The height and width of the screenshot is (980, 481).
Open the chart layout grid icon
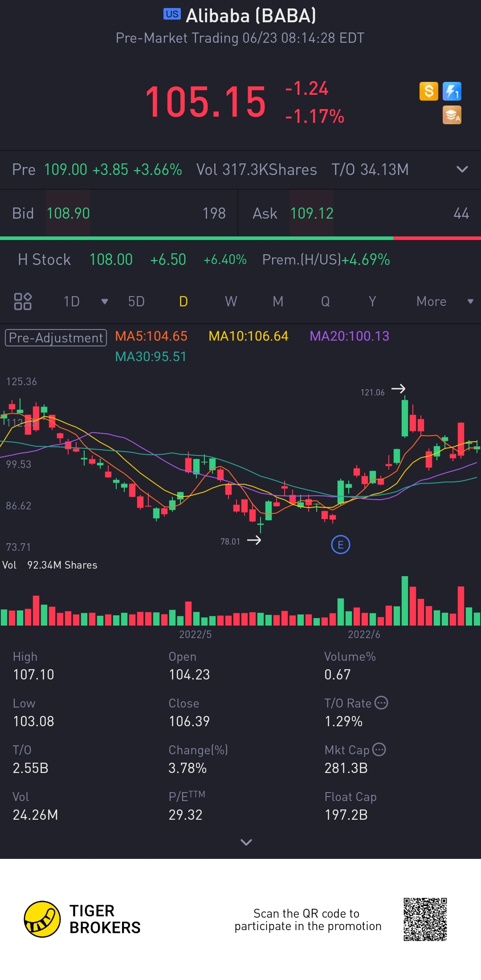tap(23, 301)
